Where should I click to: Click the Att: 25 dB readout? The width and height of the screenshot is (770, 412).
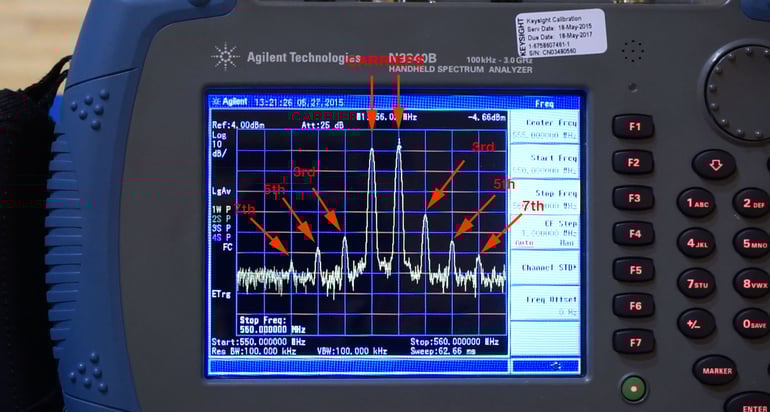[323, 125]
